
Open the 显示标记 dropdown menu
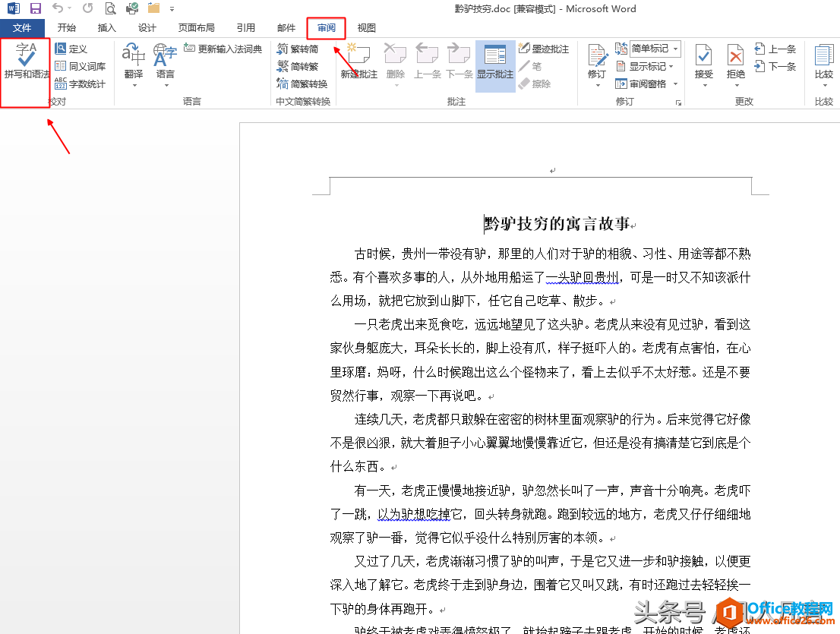[644, 66]
